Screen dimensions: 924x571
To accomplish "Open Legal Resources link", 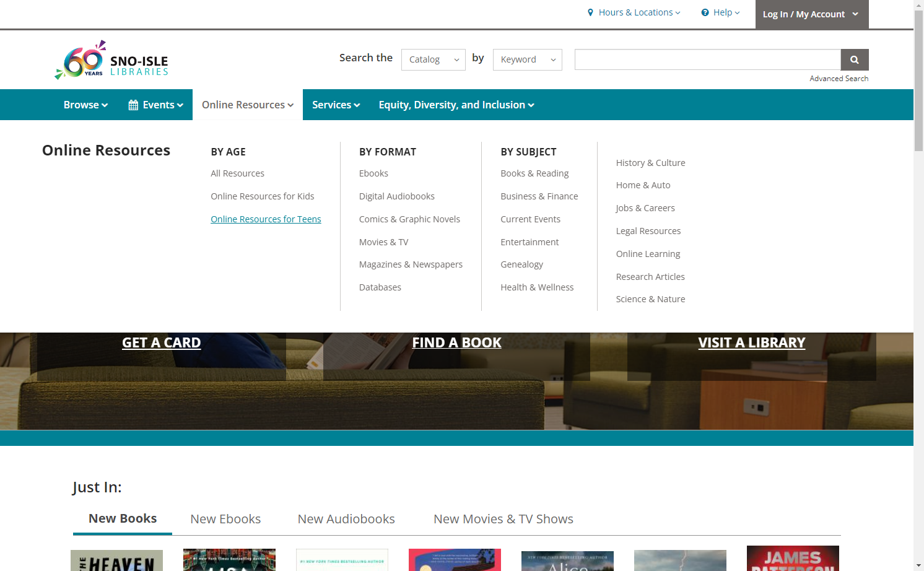I will point(648,231).
